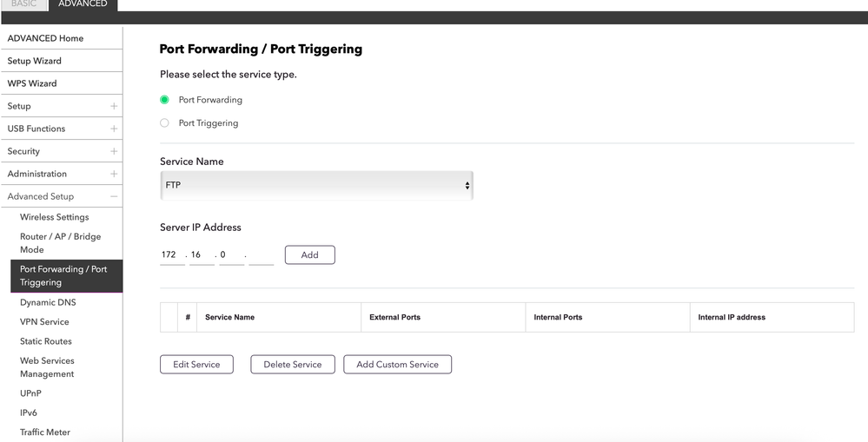The width and height of the screenshot is (868, 442).
Task: Open the Traffic Meter page
Action: (45, 432)
